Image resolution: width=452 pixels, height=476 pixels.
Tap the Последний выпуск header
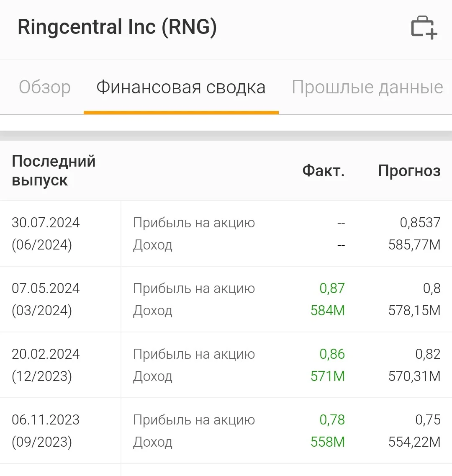tap(54, 170)
